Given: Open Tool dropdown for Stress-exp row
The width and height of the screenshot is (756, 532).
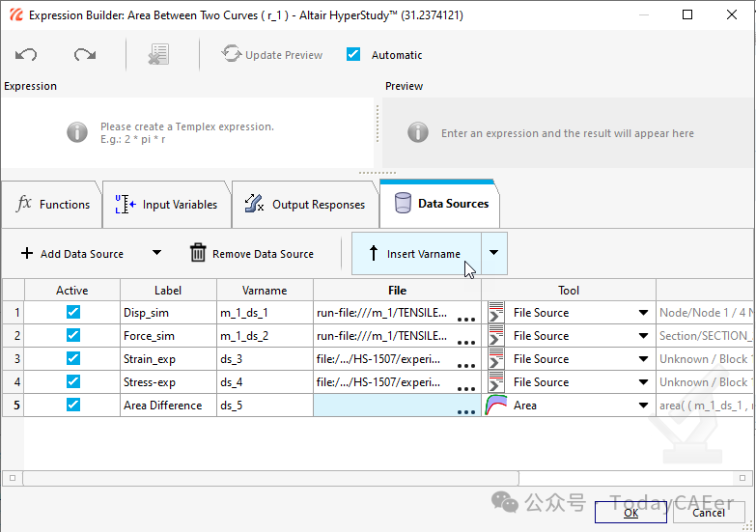Looking at the screenshot, I should click(643, 382).
